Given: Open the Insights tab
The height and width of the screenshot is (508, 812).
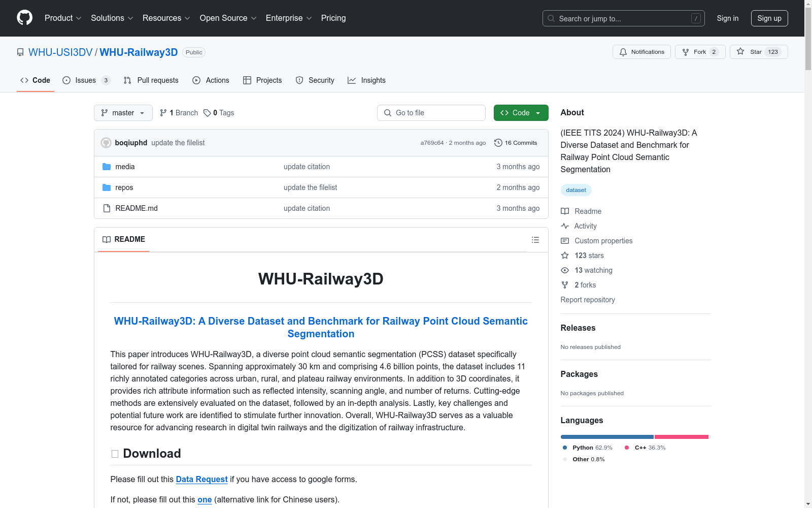Looking at the screenshot, I should pos(367,80).
